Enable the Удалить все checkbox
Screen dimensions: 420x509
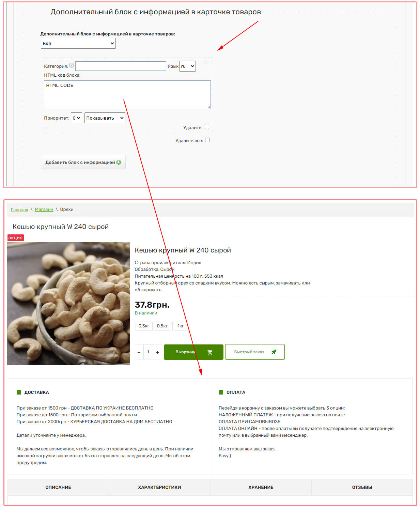pos(207,140)
